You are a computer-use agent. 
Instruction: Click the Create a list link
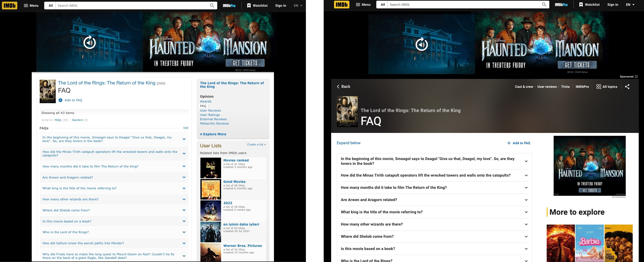255,145
